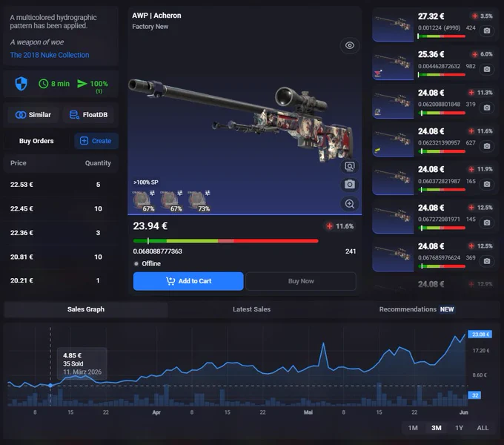This screenshot has height=445, width=504.
Task: Click the main price 23.94 €
Action: (150, 226)
